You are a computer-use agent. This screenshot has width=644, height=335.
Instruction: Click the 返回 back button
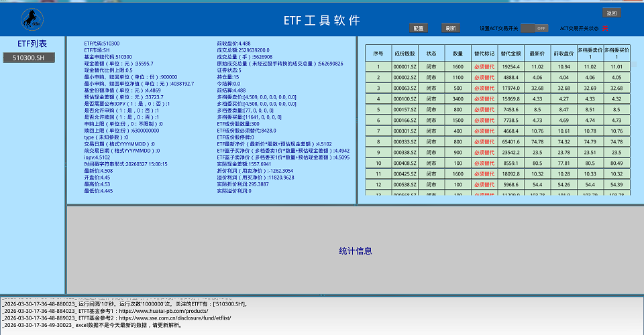(x=612, y=13)
